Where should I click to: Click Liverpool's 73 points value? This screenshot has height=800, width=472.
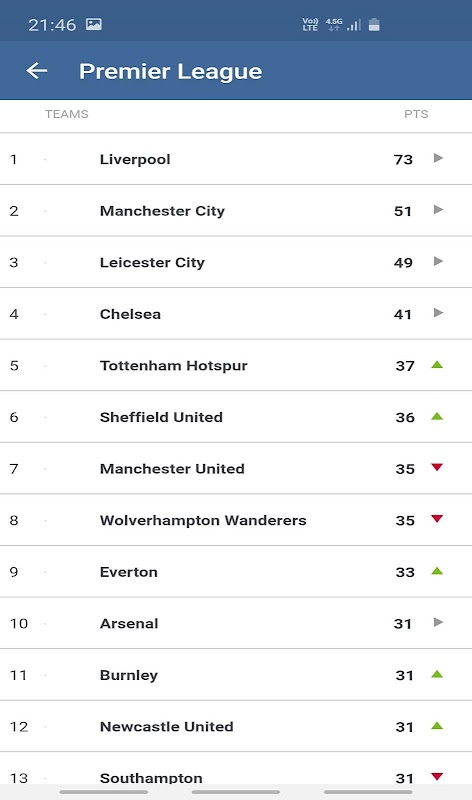click(x=403, y=160)
